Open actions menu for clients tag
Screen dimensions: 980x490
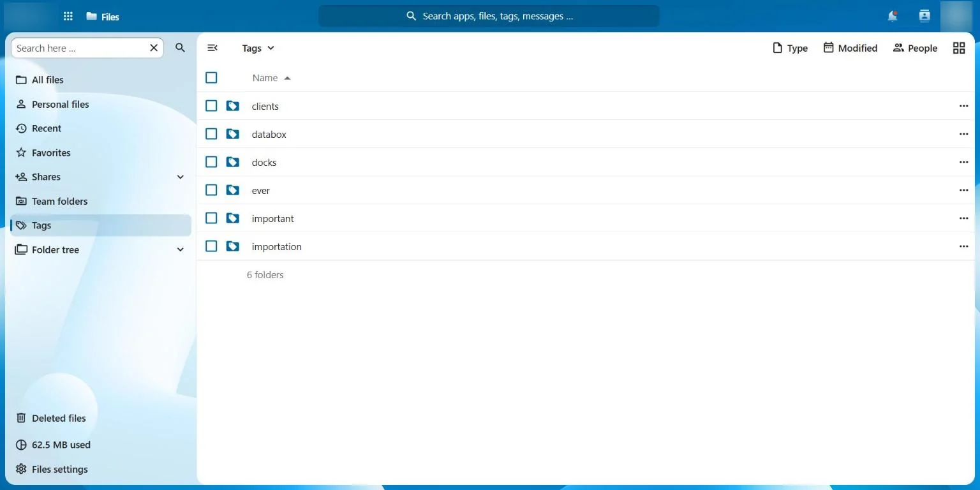tap(963, 106)
